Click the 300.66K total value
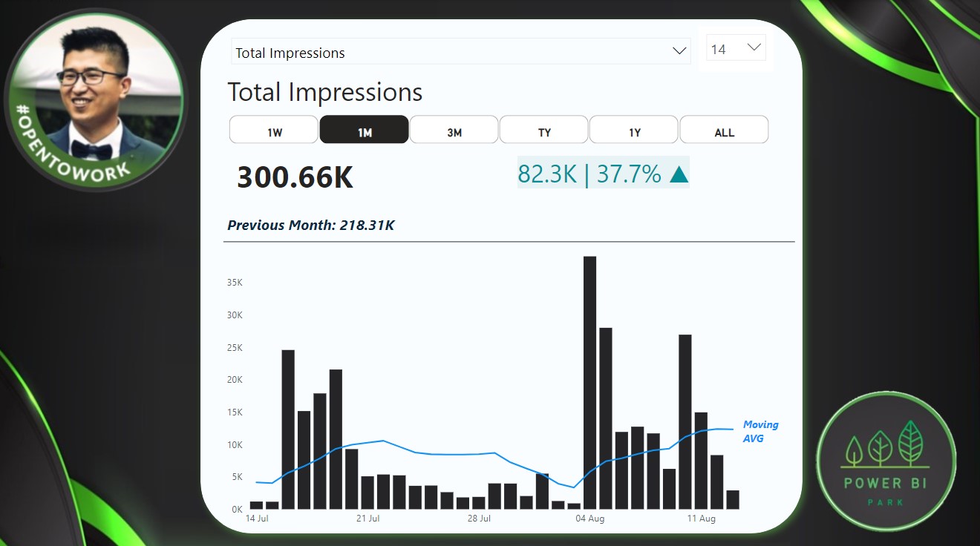Viewport: 980px width, 546px height. point(295,178)
